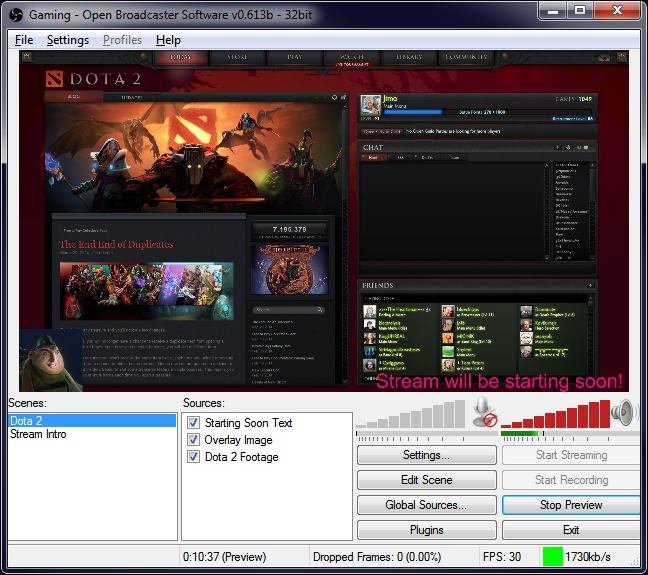Click the Dota 2 hero artwork in preview
This screenshot has width=648, height=575.
[x=193, y=158]
